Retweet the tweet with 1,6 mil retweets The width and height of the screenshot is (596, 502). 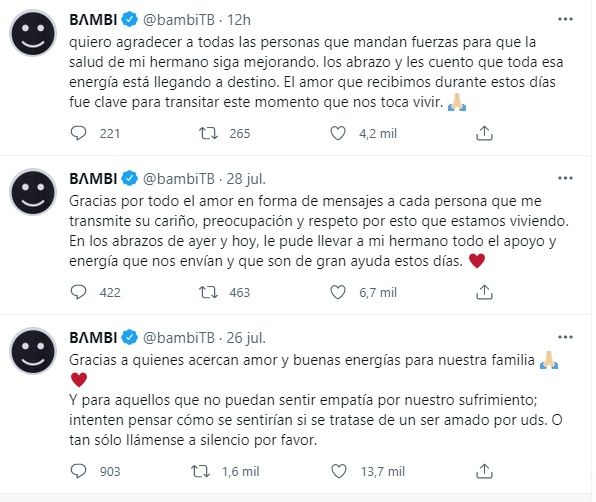(200, 471)
